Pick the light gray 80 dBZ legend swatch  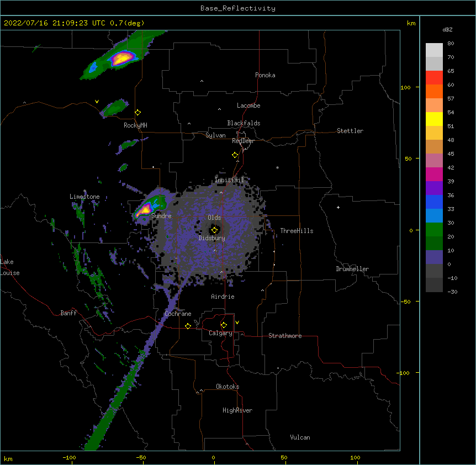coord(434,50)
